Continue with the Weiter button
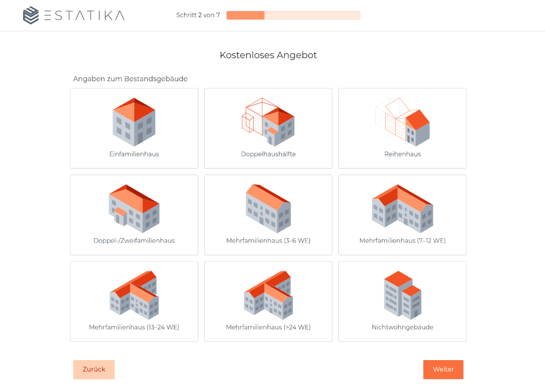This screenshot has height=392, width=545. click(443, 369)
